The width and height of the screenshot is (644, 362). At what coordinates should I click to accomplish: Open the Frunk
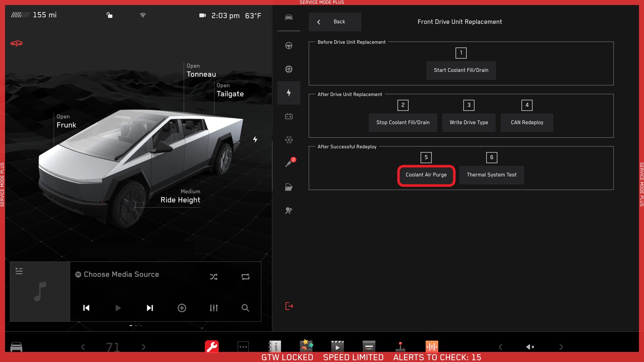pos(66,121)
